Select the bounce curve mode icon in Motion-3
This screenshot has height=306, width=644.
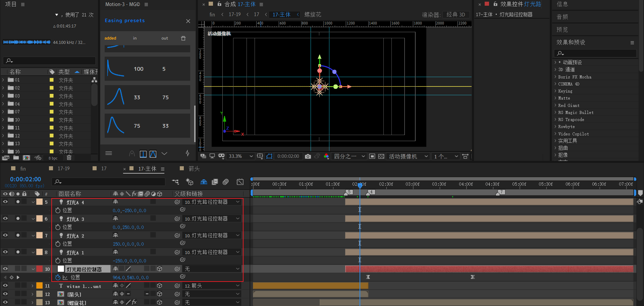(153, 154)
